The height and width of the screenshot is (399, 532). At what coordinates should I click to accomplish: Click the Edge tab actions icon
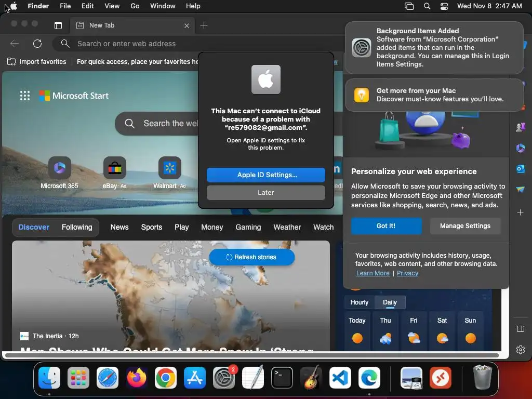(x=58, y=25)
